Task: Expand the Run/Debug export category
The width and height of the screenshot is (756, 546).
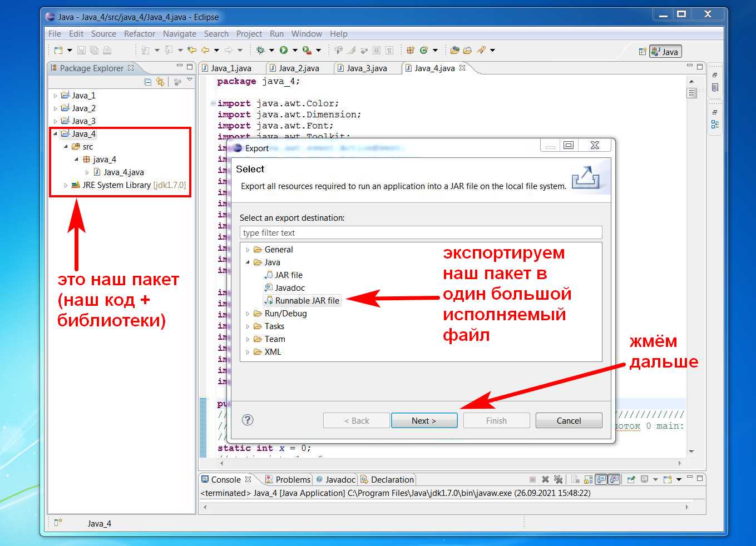Action: pyautogui.click(x=248, y=314)
